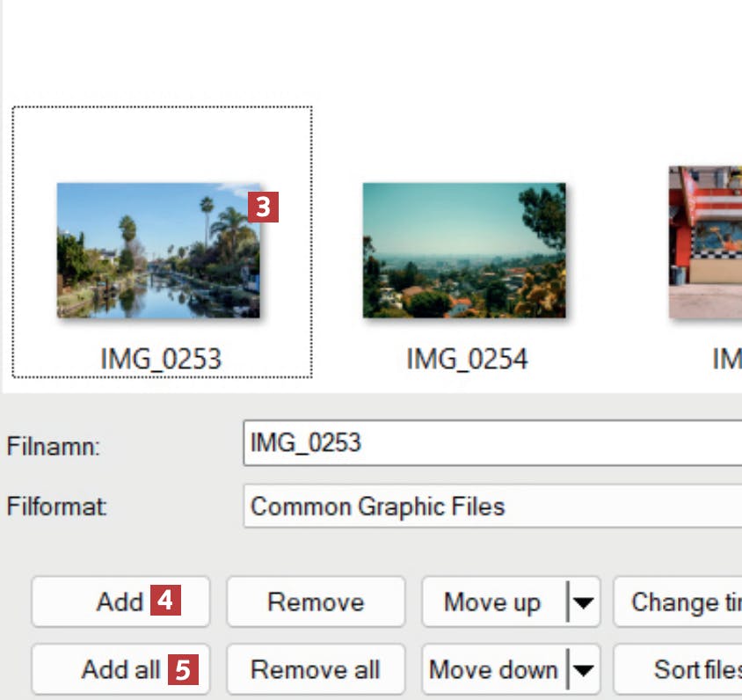Viewport: 742px width, 700px height.
Task: Expand the Move down dropdown arrow
Action: coord(584,671)
